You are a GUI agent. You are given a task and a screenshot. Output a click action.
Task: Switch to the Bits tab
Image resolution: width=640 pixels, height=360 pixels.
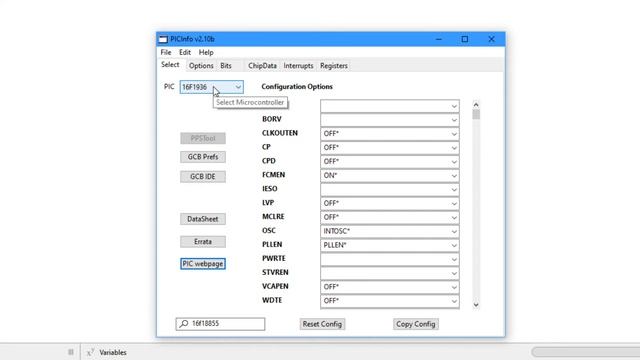pyautogui.click(x=226, y=66)
